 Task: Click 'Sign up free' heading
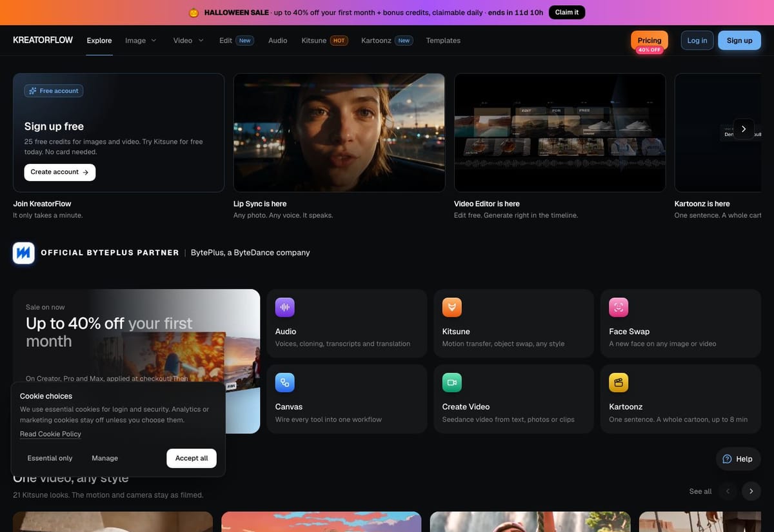[x=54, y=126]
